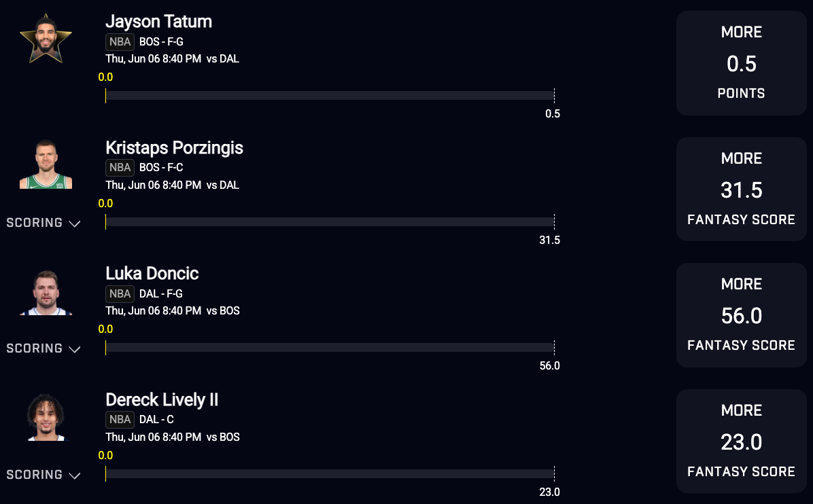The image size is (813, 504).
Task: Click NBA badge next to DAL - F-G
Action: coord(120,293)
